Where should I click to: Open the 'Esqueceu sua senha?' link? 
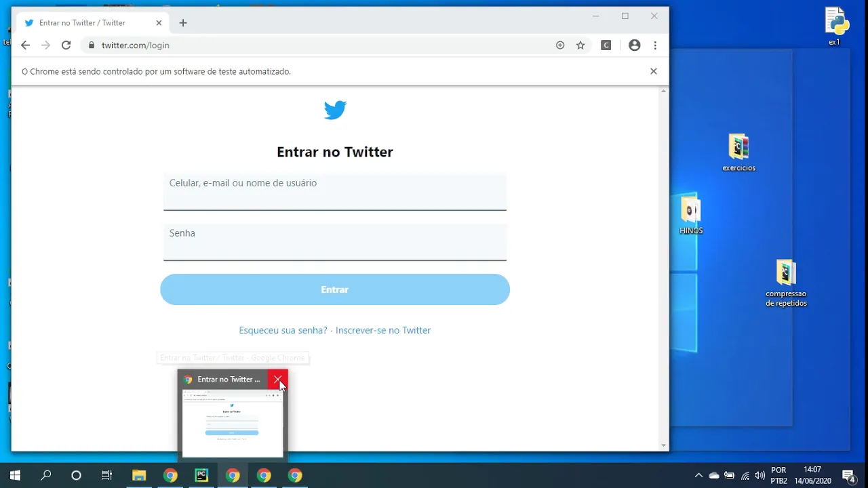click(283, 331)
